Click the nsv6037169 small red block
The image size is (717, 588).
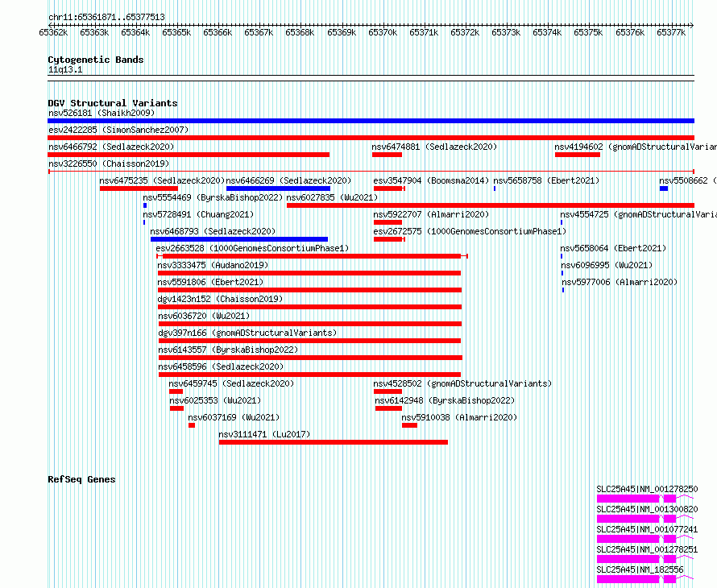click(x=192, y=425)
